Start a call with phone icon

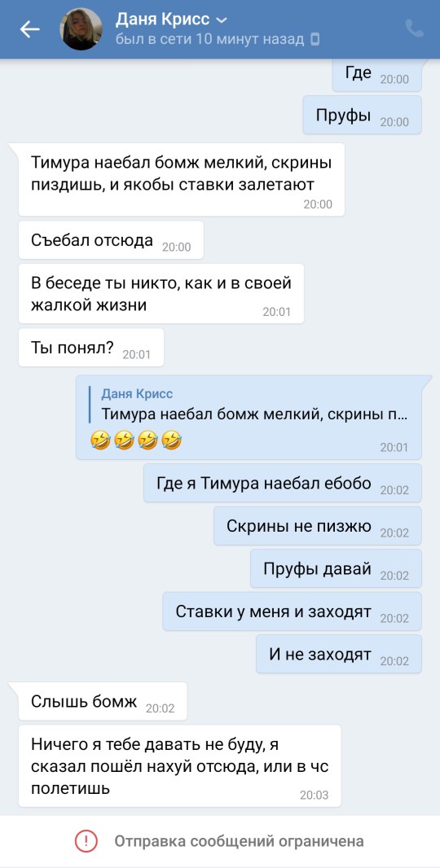point(415,28)
